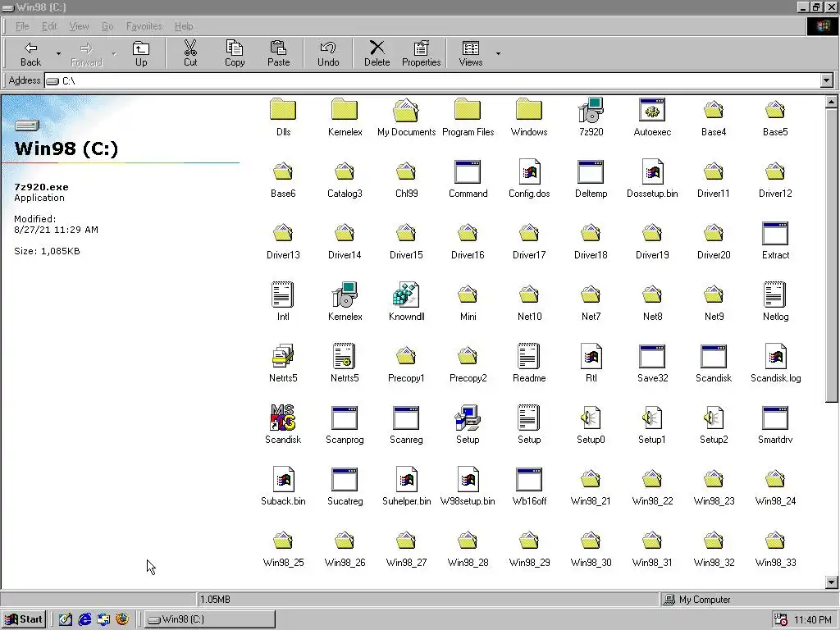This screenshot has width=840, height=630.
Task: Select the Scanprog program icon
Action: pyautogui.click(x=345, y=418)
